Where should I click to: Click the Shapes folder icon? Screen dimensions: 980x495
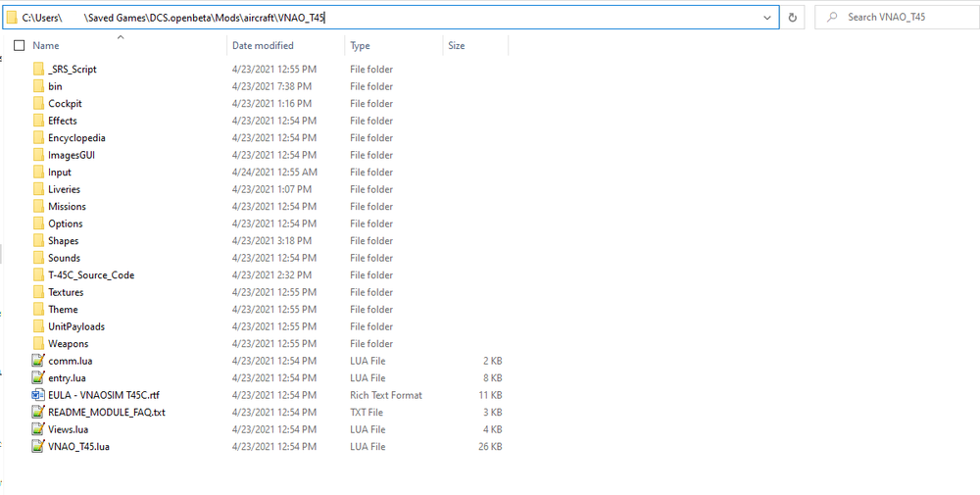point(38,241)
